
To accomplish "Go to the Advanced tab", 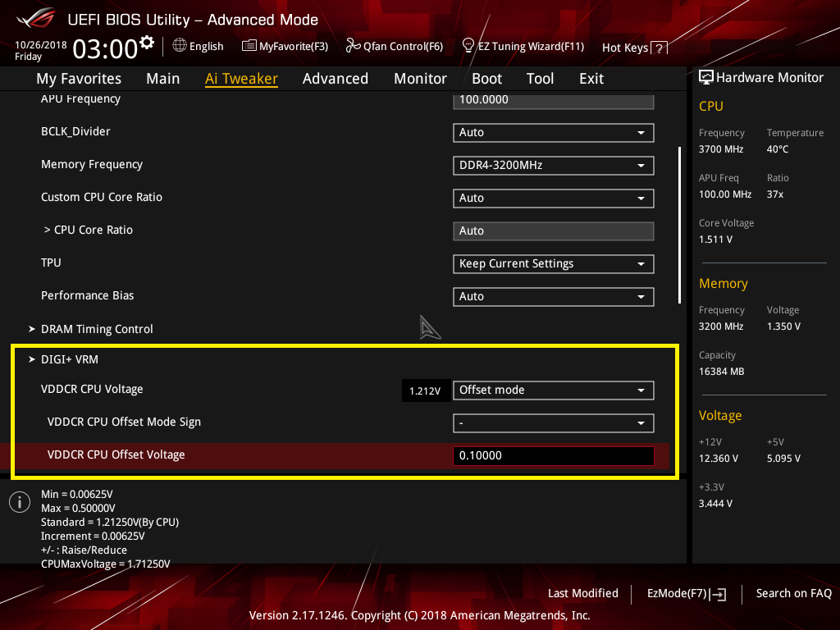I will (x=336, y=79).
